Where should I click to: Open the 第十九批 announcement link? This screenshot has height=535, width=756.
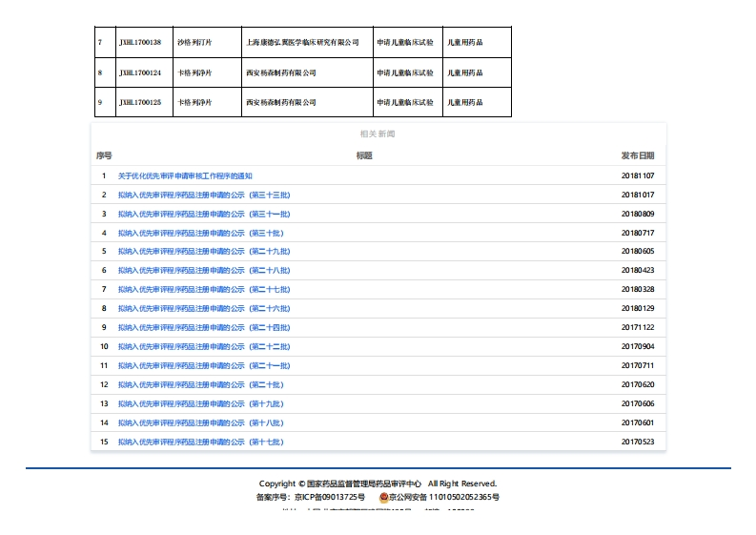pyautogui.click(x=200, y=404)
